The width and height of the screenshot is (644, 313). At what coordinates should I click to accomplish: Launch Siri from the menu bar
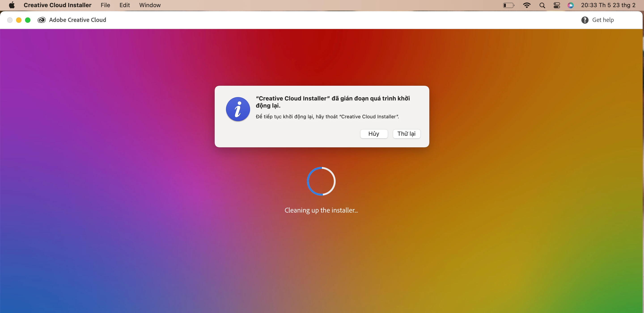point(570,5)
